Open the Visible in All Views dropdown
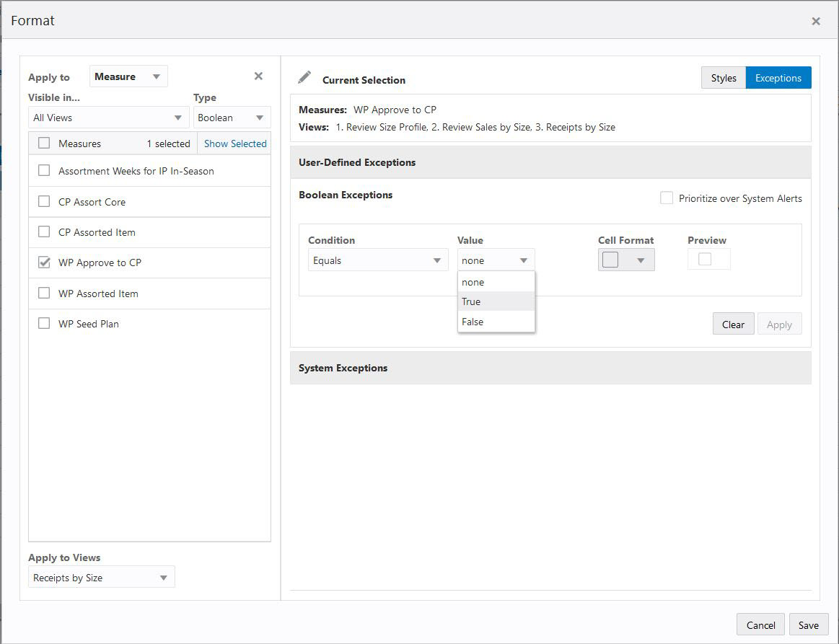839x644 pixels. pyautogui.click(x=109, y=118)
